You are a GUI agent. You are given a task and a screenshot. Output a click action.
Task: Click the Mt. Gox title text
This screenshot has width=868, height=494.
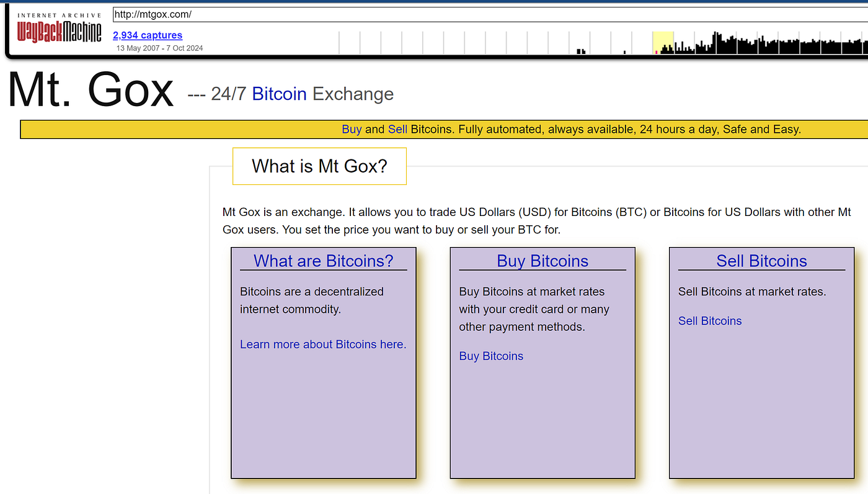pos(91,91)
